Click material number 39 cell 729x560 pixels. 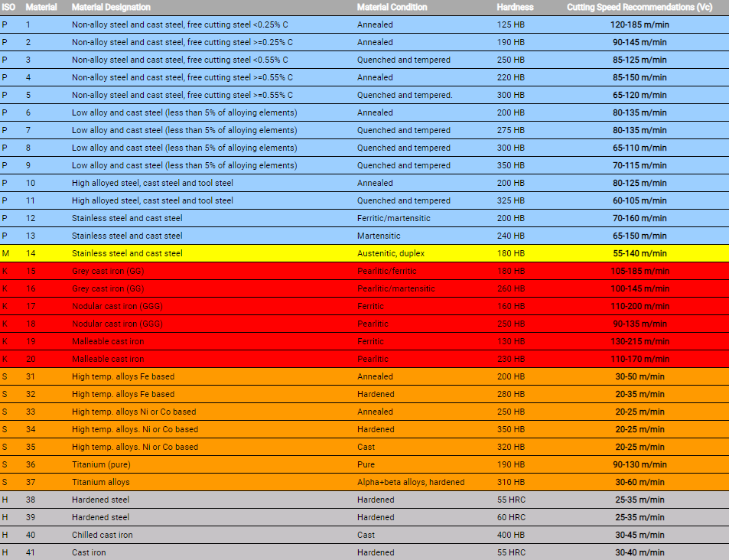click(31, 517)
